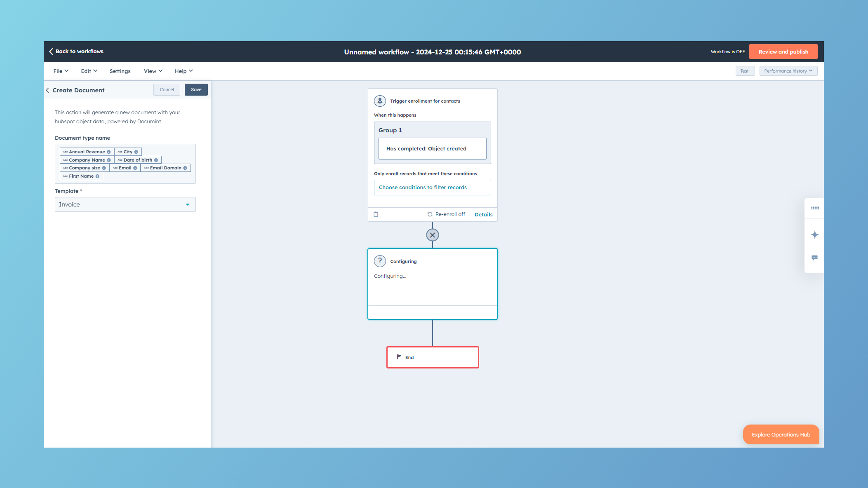Click the clipboard icon in trigger card
This screenshot has height=488, width=868.
376,214
